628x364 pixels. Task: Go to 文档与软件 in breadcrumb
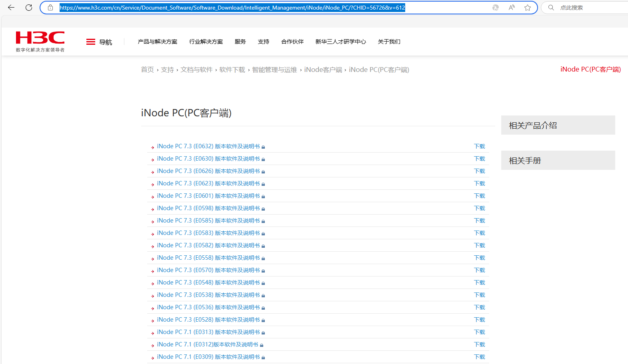196,70
